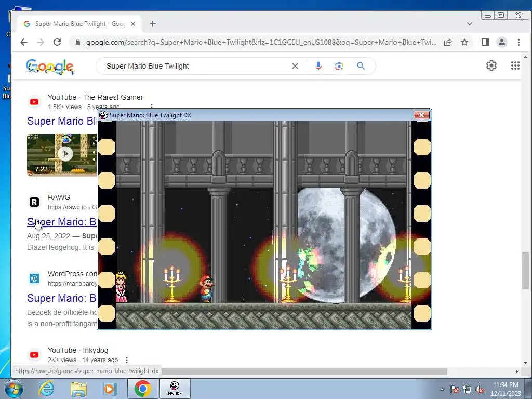The image size is (532, 399).
Task: Click "YouTube · Inkydog" source text
Action: click(x=78, y=350)
